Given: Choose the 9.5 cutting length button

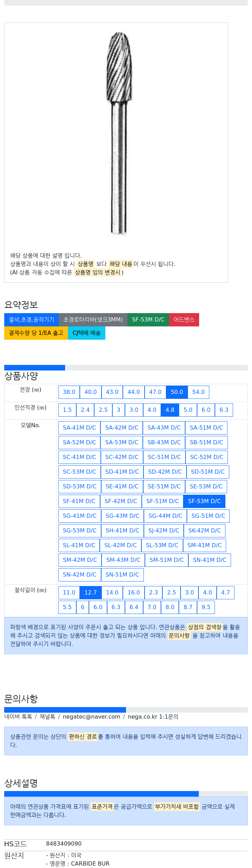Looking at the screenshot, I should coord(206,607).
